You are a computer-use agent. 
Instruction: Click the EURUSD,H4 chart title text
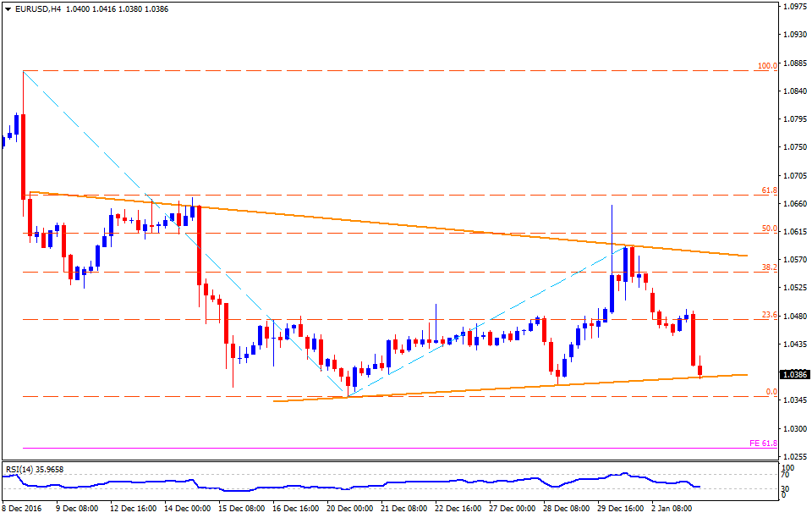point(39,9)
